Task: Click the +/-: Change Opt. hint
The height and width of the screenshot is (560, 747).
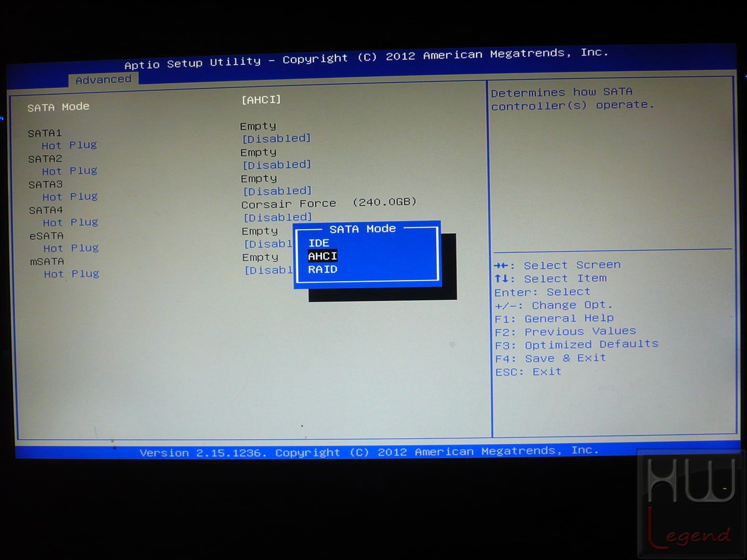Action: [x=554, y=305]
